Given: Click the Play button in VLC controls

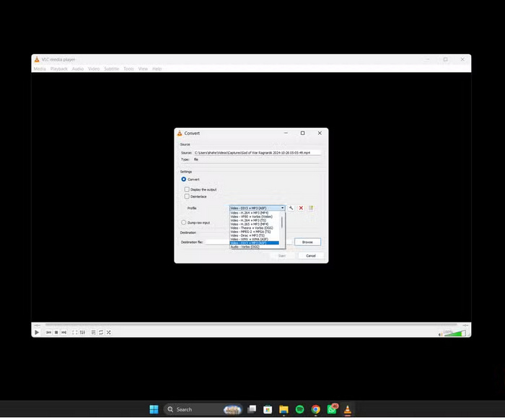Looking at the screenshot, I should pyautogui.click(x=37, y=333).
